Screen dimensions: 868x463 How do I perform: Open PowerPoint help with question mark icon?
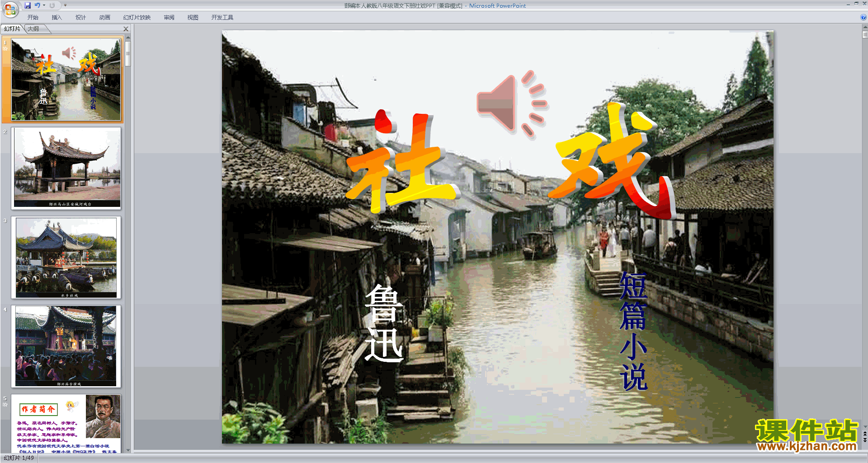863,18
